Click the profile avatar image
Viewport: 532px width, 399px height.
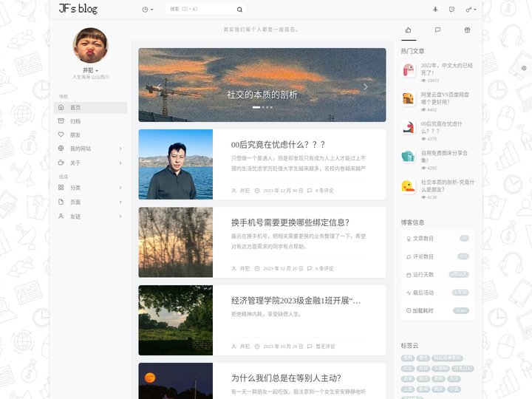pos(90,46)
